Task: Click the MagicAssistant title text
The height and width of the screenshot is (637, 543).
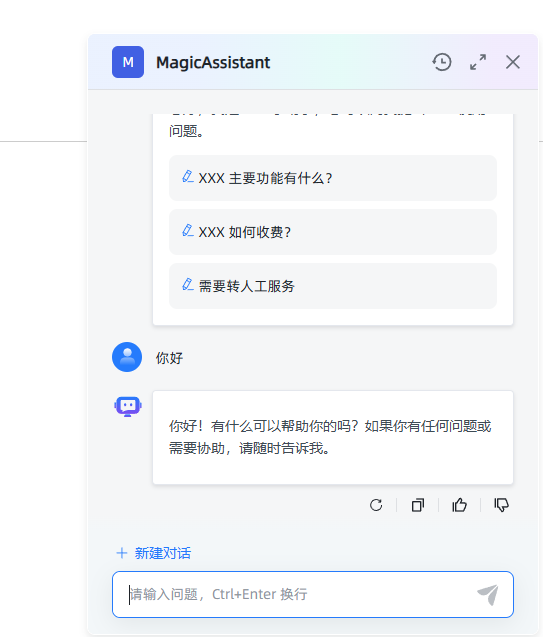Action: coord(213,63)
